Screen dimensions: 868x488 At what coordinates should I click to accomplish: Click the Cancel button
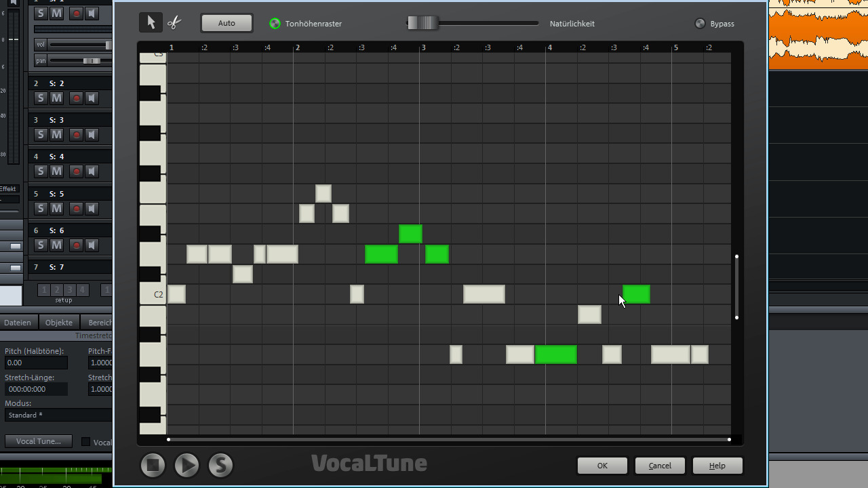(660, 466)
